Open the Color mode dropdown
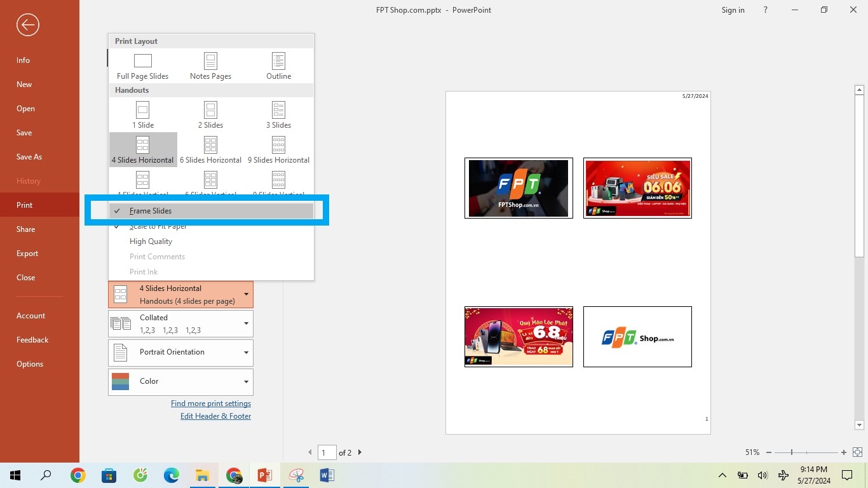Viewport: 868px width, 488px height. [x=181, y=382]
